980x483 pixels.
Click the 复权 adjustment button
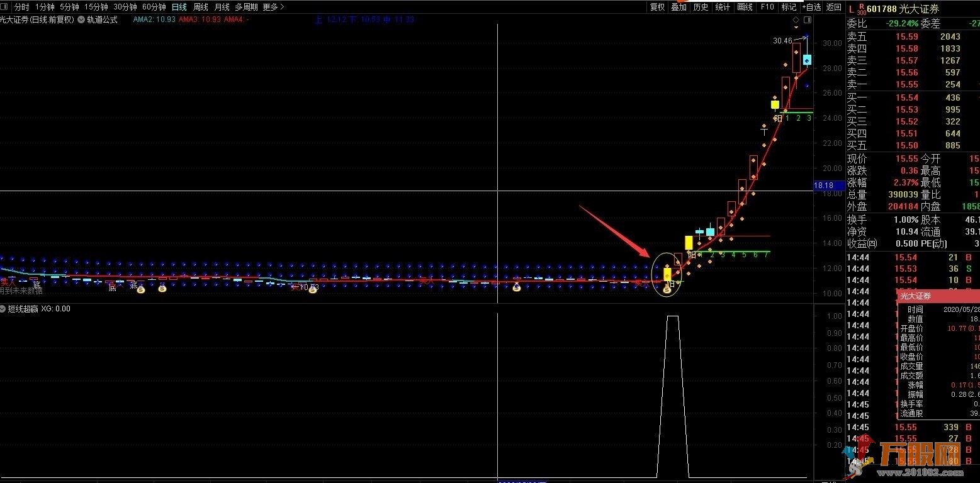click(657, 7)
